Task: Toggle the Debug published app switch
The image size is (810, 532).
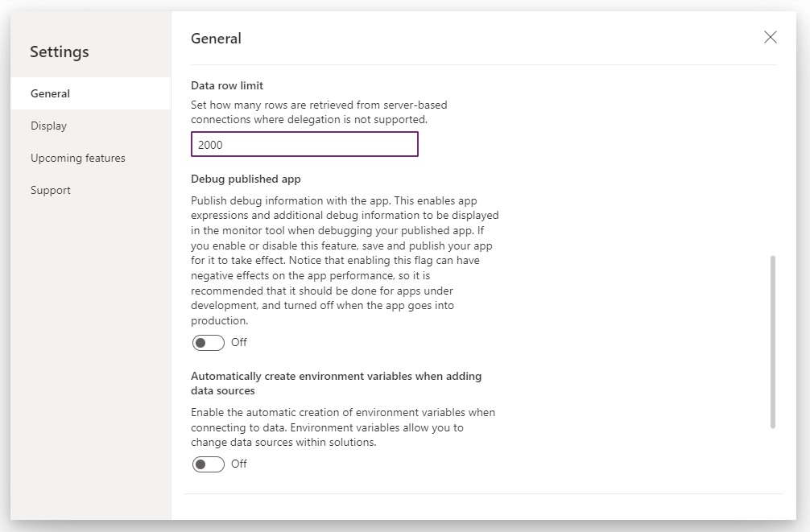Action: 209,342
